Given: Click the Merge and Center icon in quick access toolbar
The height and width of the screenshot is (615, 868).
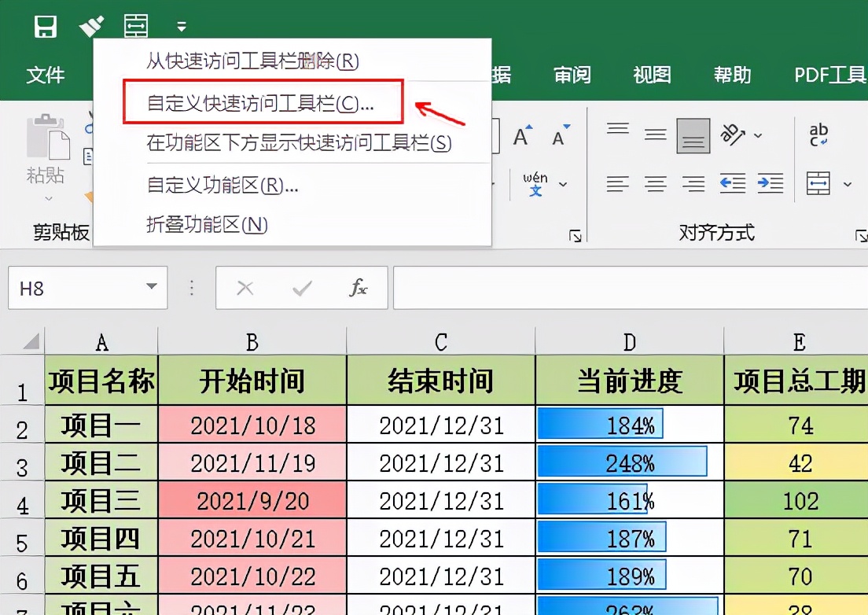Looking at the screenshot, I should click(136, 26).
